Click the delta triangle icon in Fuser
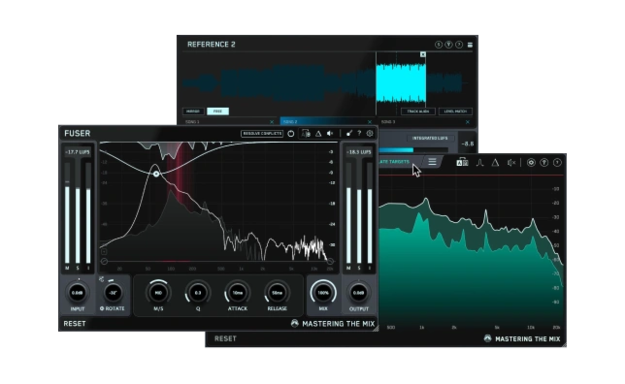625x384 pixels. [318, 134]
